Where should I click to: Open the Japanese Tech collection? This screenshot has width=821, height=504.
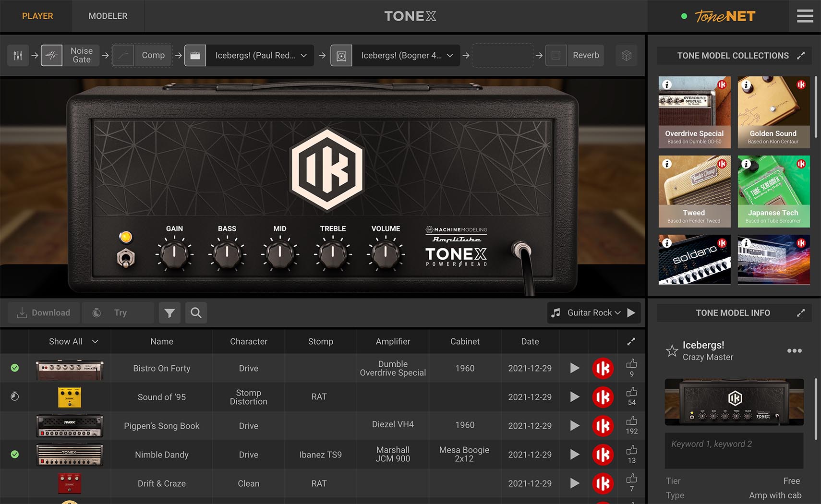click(x=774, y=192)
